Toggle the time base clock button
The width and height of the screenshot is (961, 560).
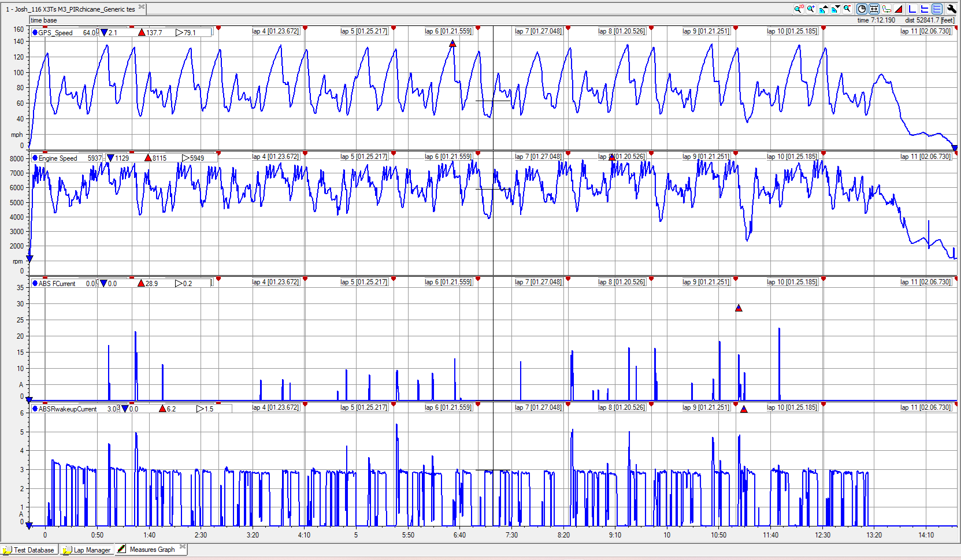click(x=862, y=9)
